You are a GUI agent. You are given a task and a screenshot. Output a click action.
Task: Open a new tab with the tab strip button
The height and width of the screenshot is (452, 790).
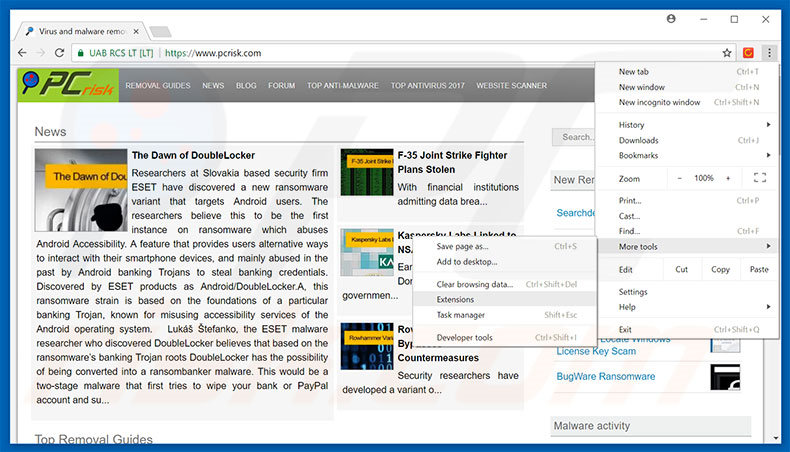click(161, 32)
